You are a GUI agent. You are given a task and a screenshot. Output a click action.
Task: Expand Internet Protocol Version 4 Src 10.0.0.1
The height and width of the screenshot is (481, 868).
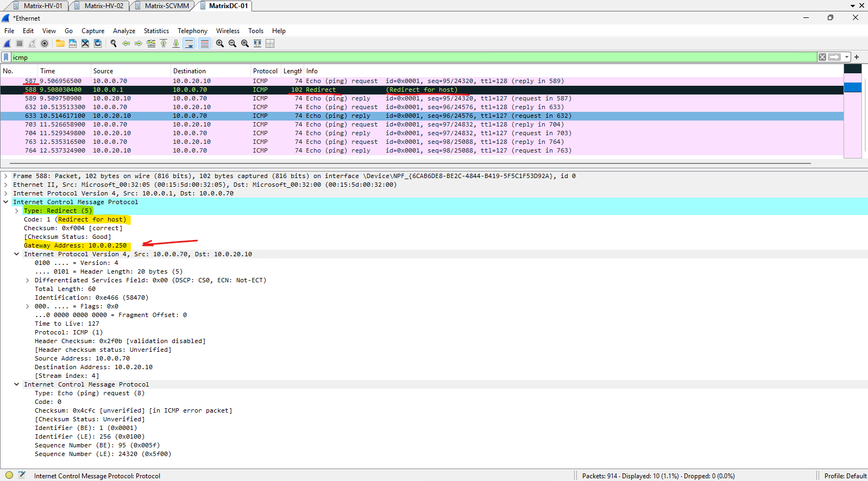pos(6,193)
